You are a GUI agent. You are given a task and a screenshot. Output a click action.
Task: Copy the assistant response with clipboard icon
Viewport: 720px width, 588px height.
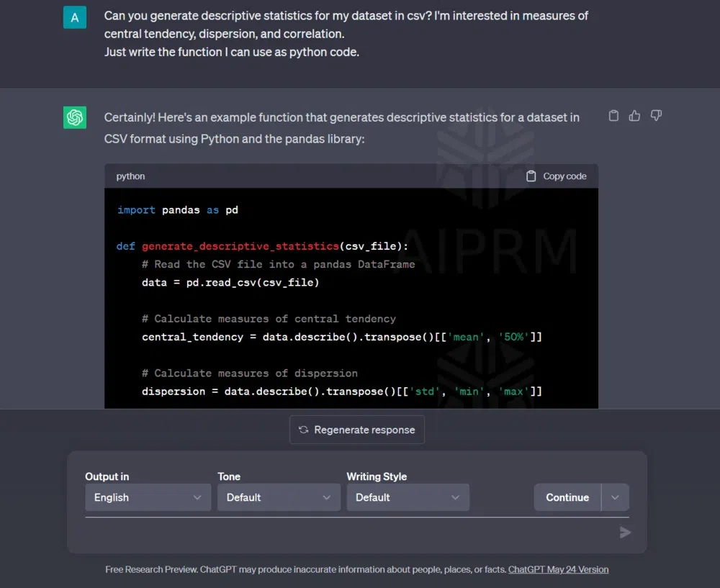[613, 116]
